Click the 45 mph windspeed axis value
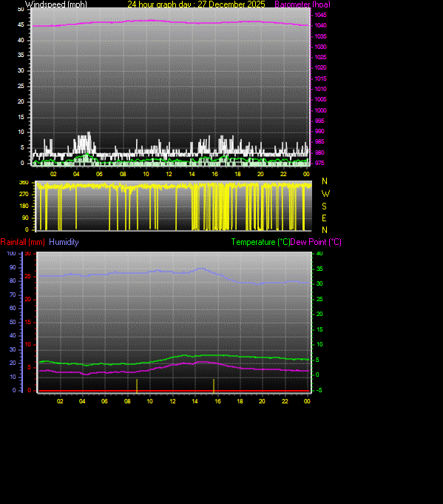 tap(21, 24)
